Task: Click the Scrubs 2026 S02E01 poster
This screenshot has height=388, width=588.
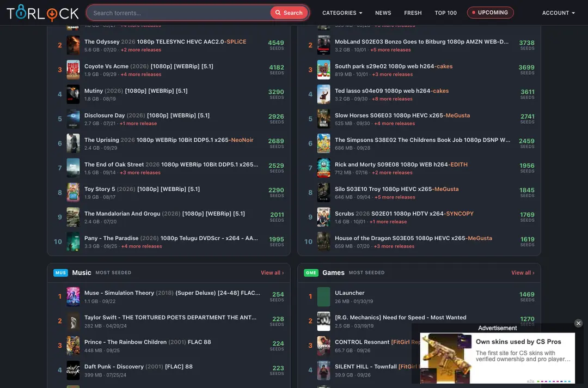Action: point(323,217)
